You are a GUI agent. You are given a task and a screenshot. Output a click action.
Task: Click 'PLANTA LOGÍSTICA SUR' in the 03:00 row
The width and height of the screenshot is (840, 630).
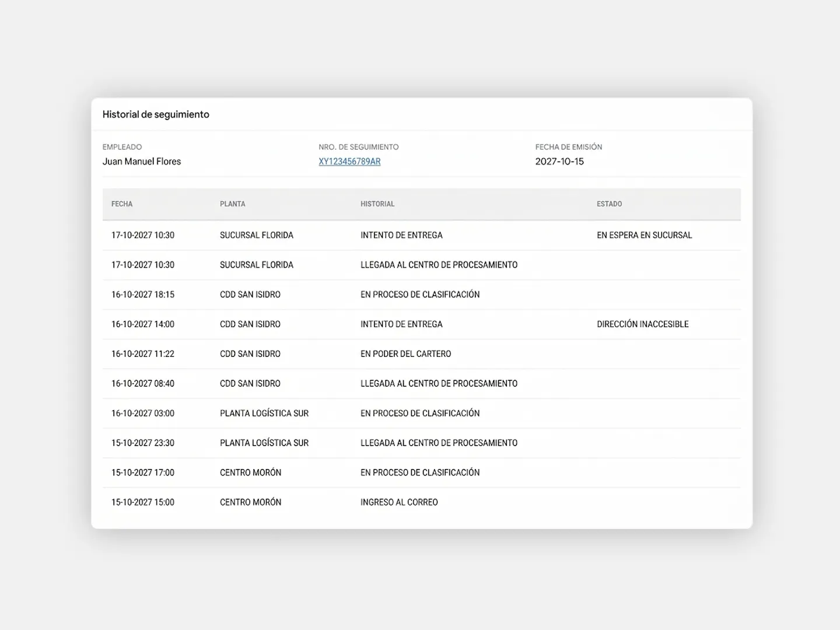264,414
